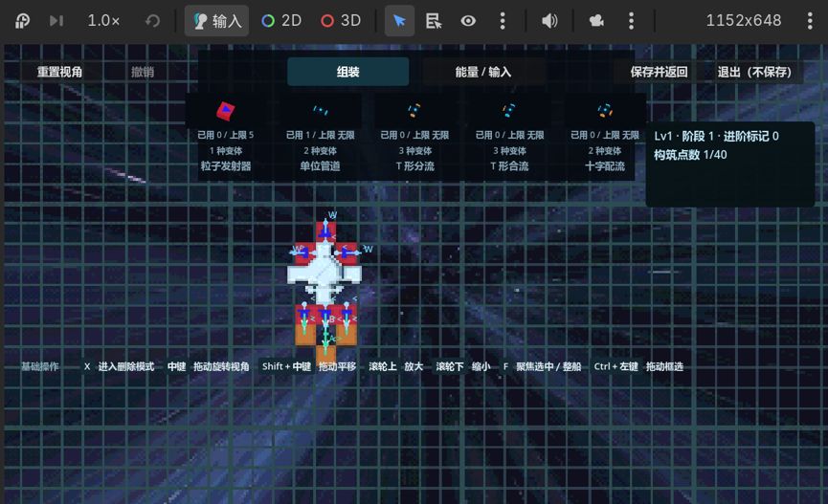Screen dimensions: 828x504
Task: Click the 单位管道 label text
Action: (321, 166)
